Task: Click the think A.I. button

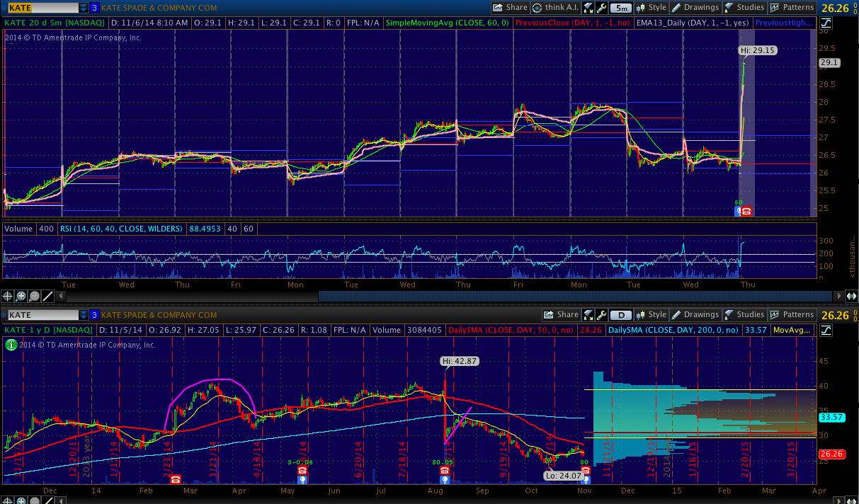Action: (556, 8)
